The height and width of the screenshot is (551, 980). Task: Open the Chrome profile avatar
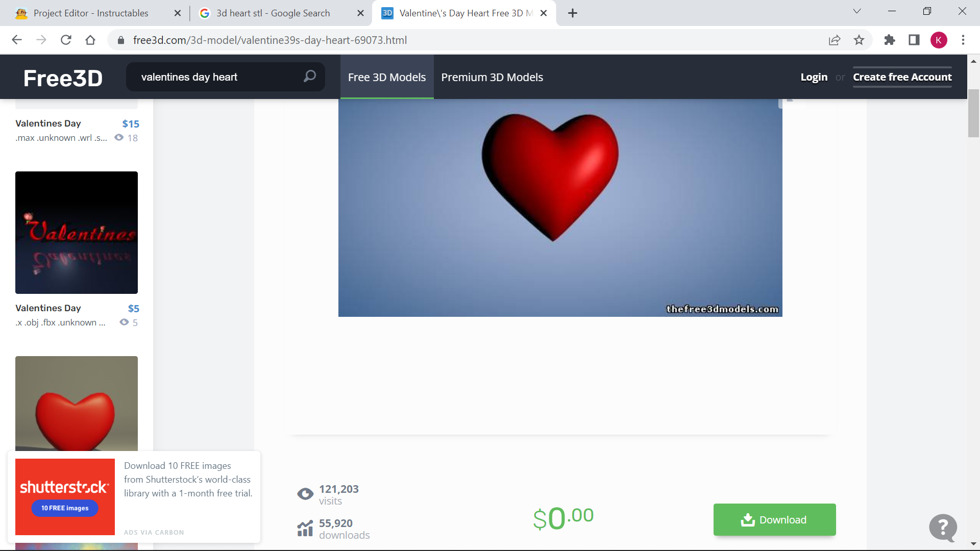939,40
